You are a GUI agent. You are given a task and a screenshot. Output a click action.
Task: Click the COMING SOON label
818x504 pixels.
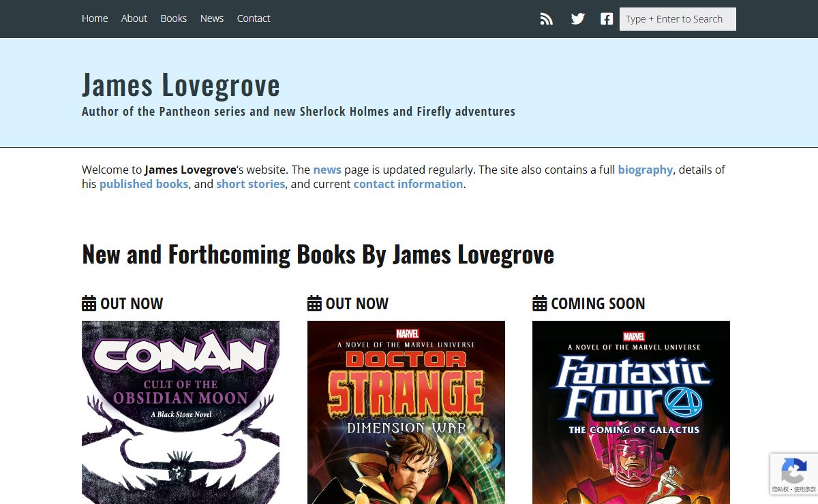click(x=598, y=304)
